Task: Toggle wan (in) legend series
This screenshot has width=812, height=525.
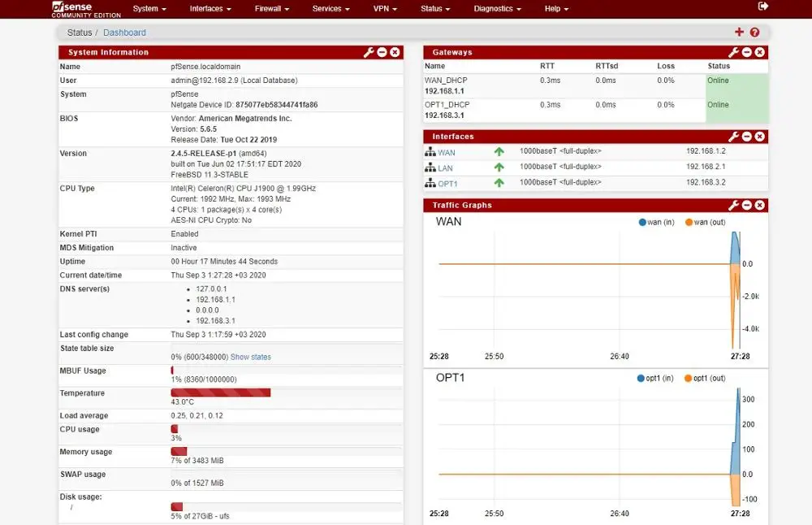Action: tap(656, 223)
